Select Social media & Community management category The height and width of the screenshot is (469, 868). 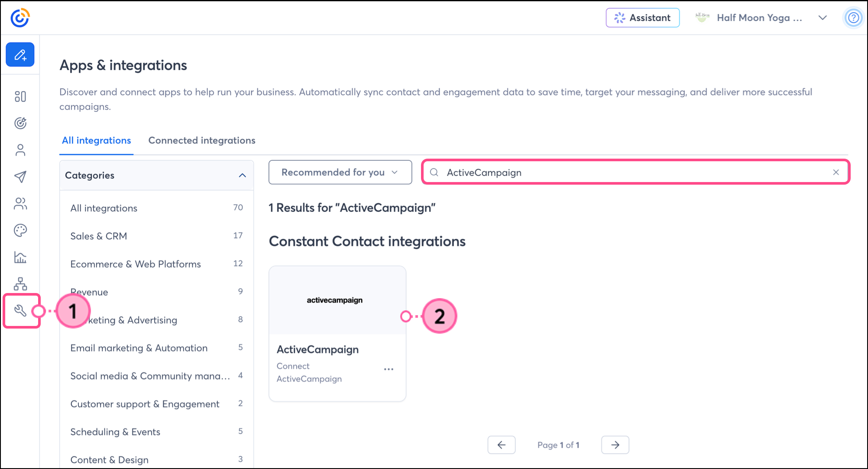point(156,376)
